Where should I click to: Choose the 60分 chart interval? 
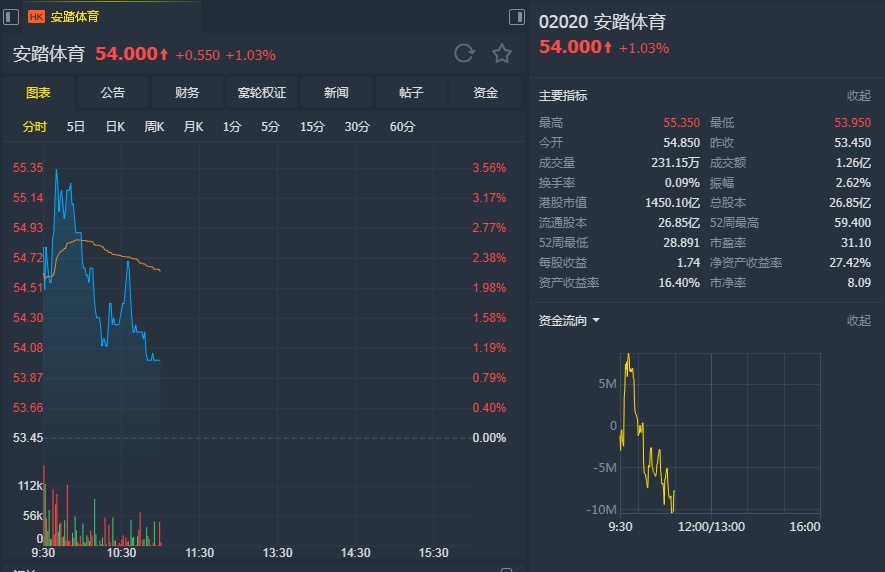(402, 127)
